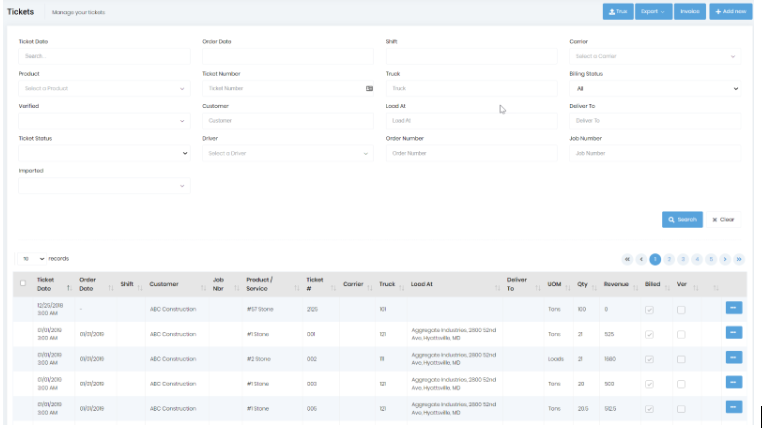Click the Invoice button
The width and height of the screenshot is (763, 433).
(x=689, y=12)
